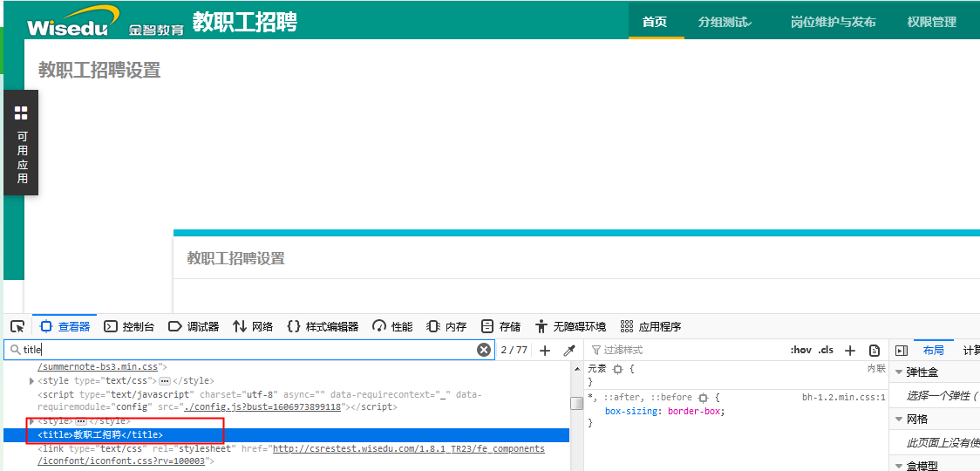Select the eyedropper color picker icon
980x471 pixels.
(569, 351)
